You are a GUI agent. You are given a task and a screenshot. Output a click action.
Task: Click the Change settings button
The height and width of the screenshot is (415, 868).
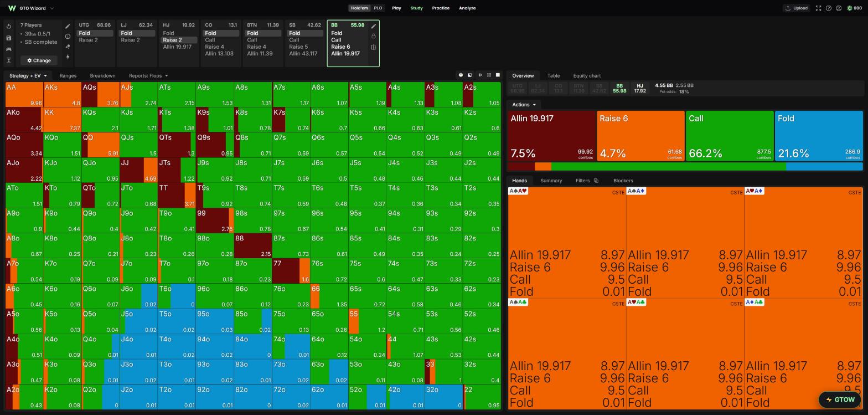point(39,60)
